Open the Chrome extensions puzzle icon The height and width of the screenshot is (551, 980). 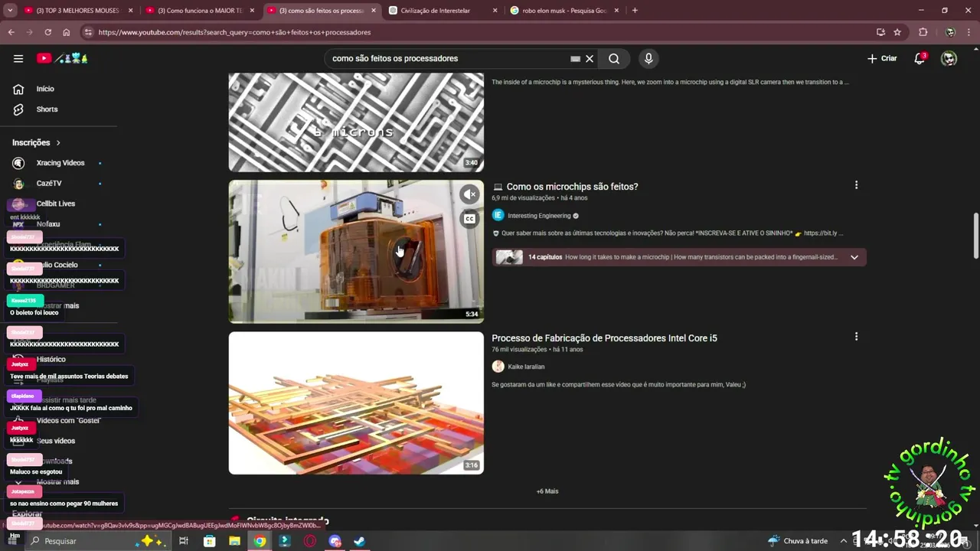click(923, 32)
